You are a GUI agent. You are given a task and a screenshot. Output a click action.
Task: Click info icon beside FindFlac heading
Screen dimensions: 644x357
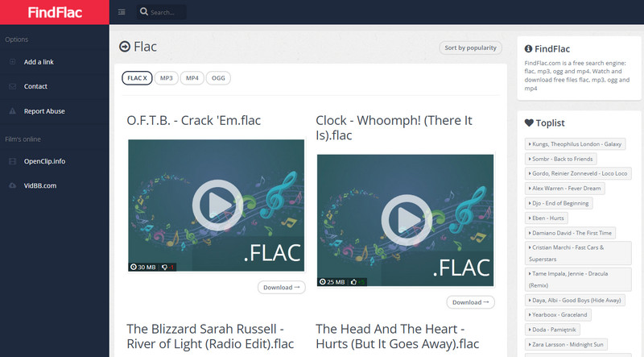tap(528, 48)
